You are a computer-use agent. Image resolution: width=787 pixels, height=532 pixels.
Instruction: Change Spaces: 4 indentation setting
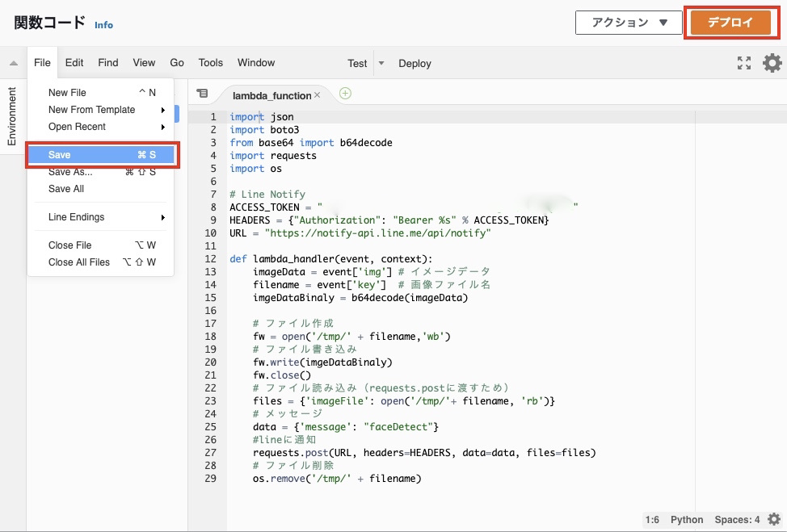[737, 520]
